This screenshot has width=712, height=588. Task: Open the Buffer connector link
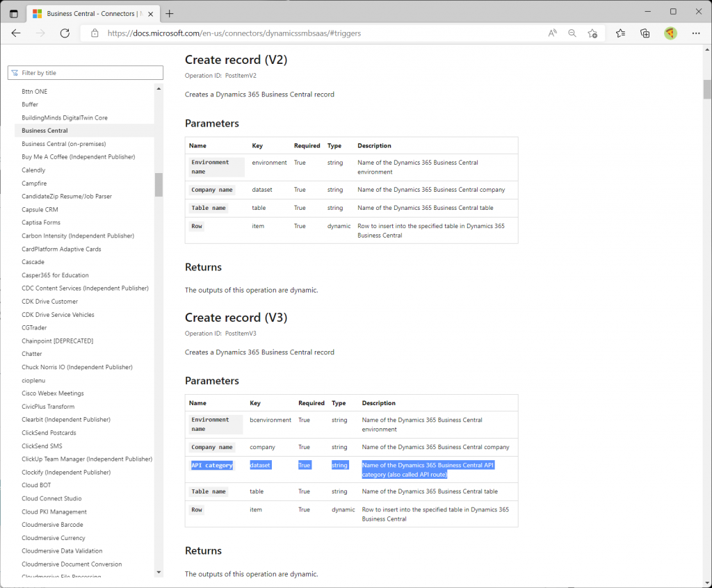[30, 104]
